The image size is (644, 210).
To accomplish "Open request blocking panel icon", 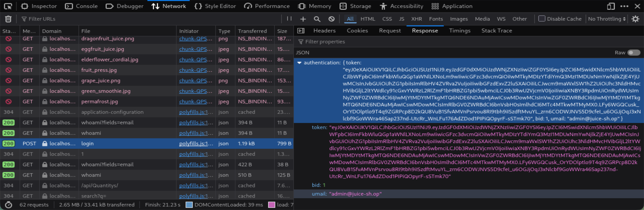I will click(x=331, y=19).
